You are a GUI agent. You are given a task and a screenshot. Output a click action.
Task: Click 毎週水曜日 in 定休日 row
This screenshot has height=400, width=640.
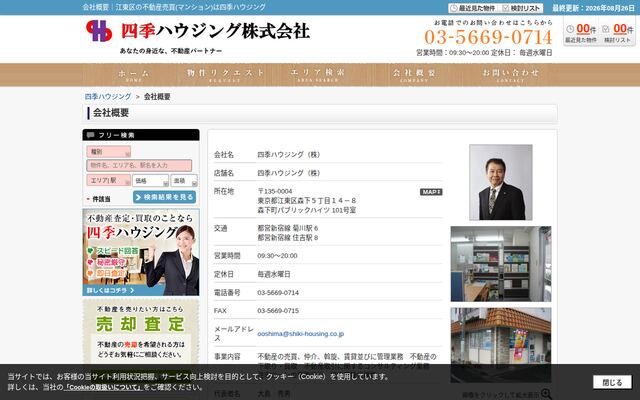pyautogui.click(x=274, y=274)
